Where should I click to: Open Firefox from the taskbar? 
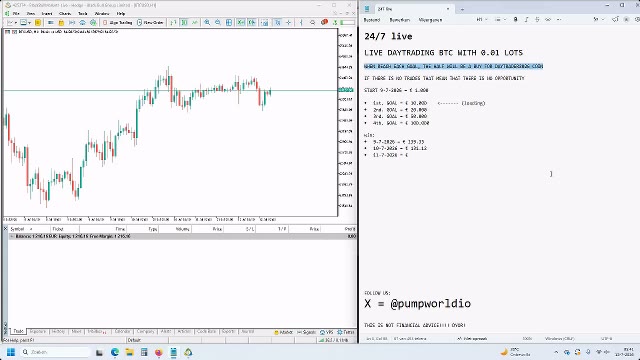(x=159, y=352)
